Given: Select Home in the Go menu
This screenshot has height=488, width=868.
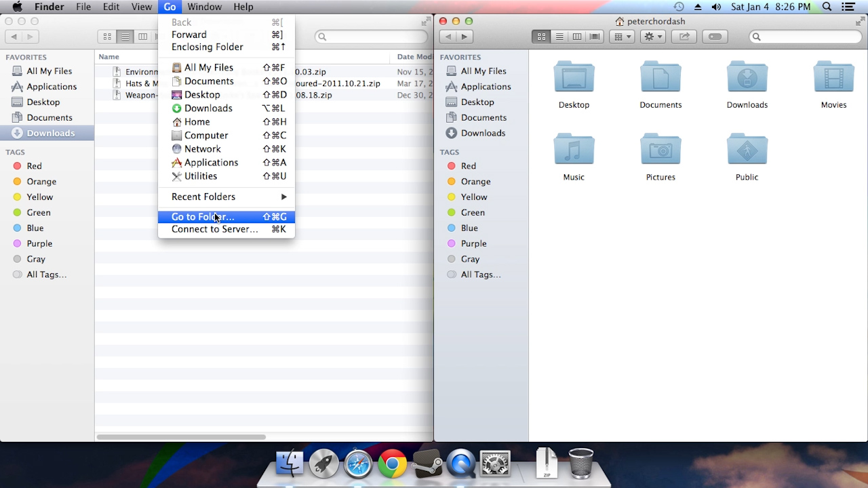Looking at the screenshot, I should pyautogui.click(x=226, y=122).
